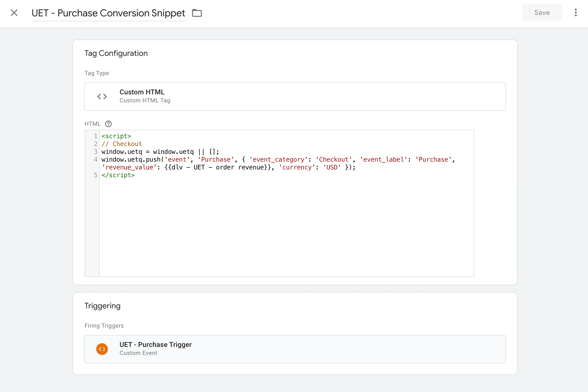Viewport: 588px width, 392px height.
Task: Click the 'Tag Type' label
Action: point(96,73)
